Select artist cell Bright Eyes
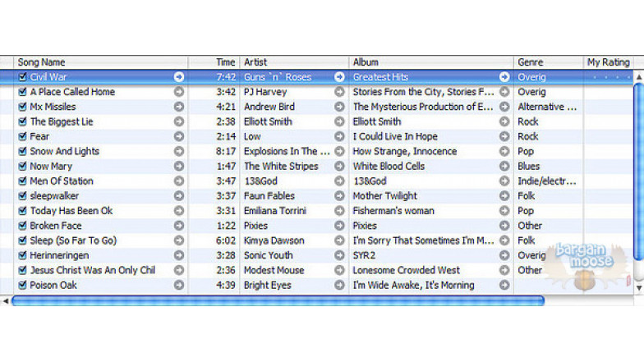This screenshot has height=362, width=644. (268, 285)
